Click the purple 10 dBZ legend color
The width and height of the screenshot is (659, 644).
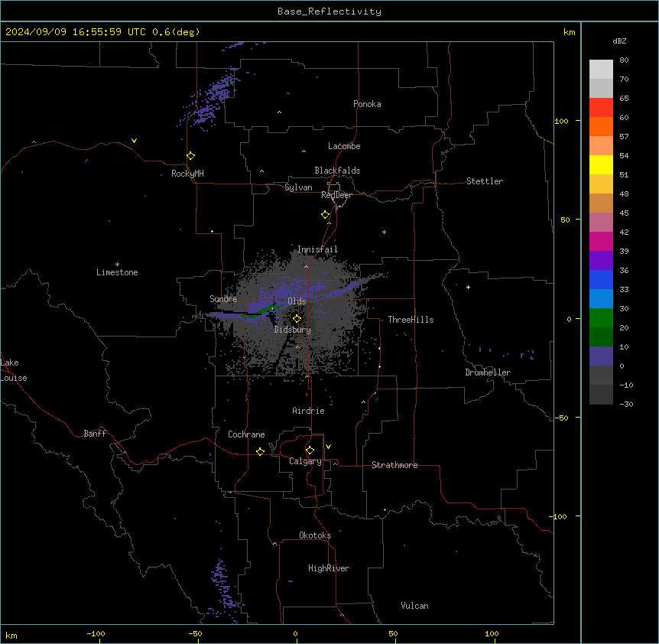(x=601, y=356)
